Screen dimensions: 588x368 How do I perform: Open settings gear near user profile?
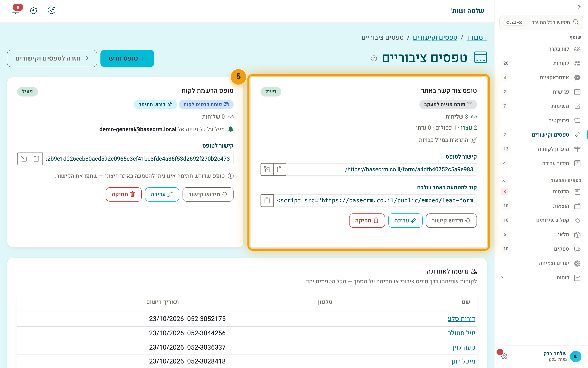coord(504,356)
